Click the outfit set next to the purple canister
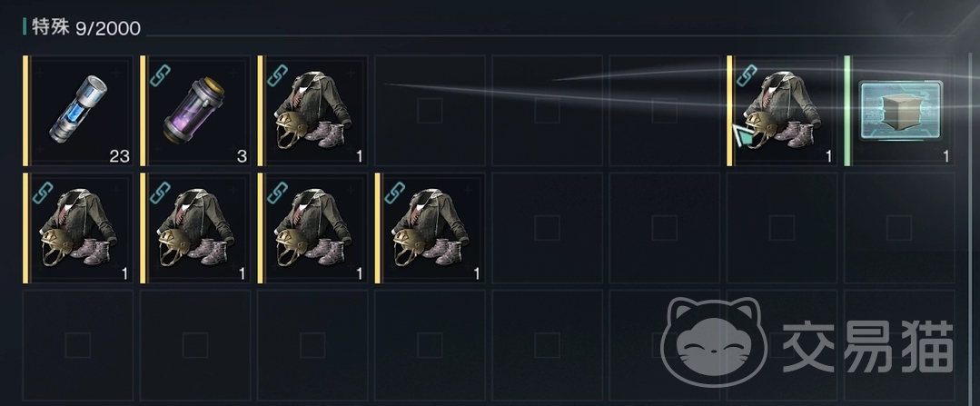 pos(313,111)
